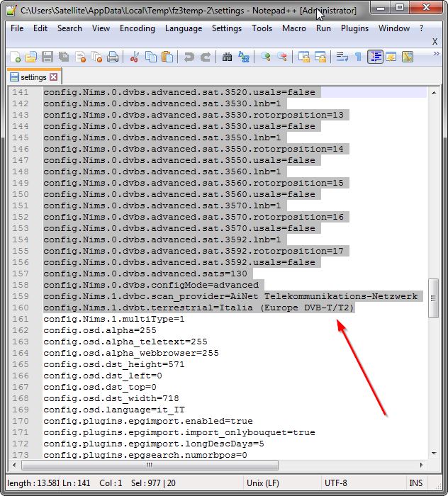Click the Paste clipboard icon
The width and height of the screenshot is (448, 496).
pos(167,57)
